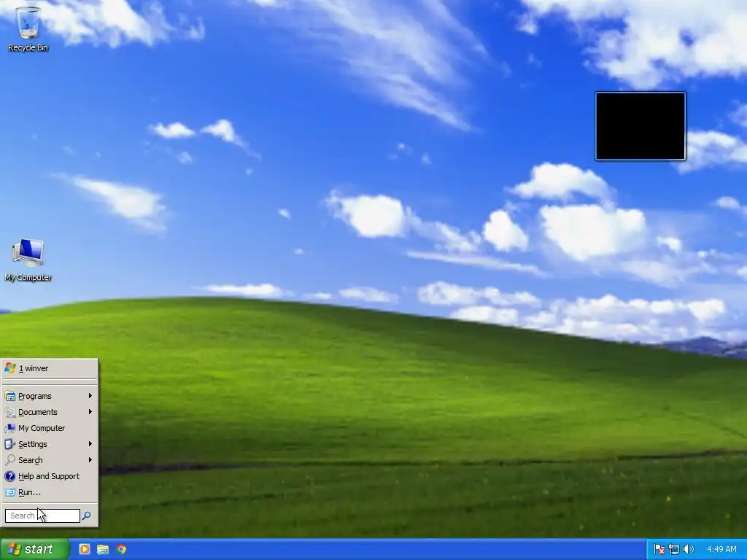Open the network connection tray icon
This screenshot has height=560, width=747.
pos(673,550)
